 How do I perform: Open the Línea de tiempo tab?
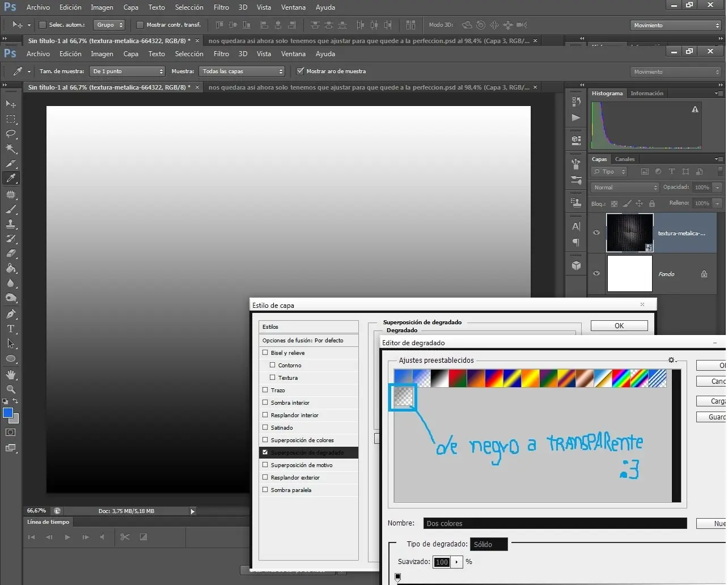point(48,522)
